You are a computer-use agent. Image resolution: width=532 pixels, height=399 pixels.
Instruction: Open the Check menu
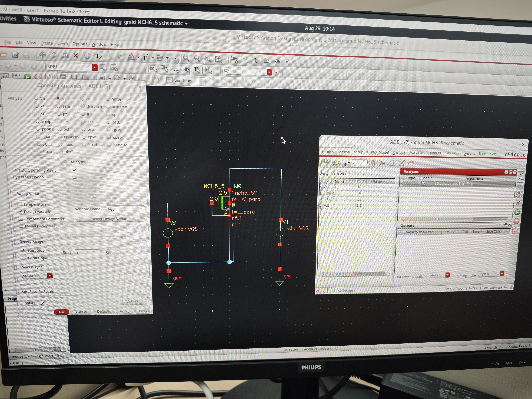tap(62, 44)
